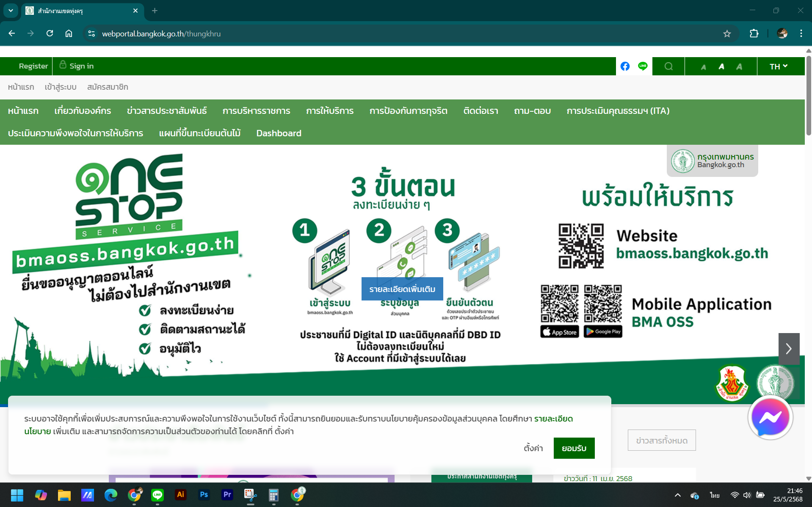812x507 pixels.
Task: Launch Adobe Illustrator from the taskbar
Action: point(181,495)
